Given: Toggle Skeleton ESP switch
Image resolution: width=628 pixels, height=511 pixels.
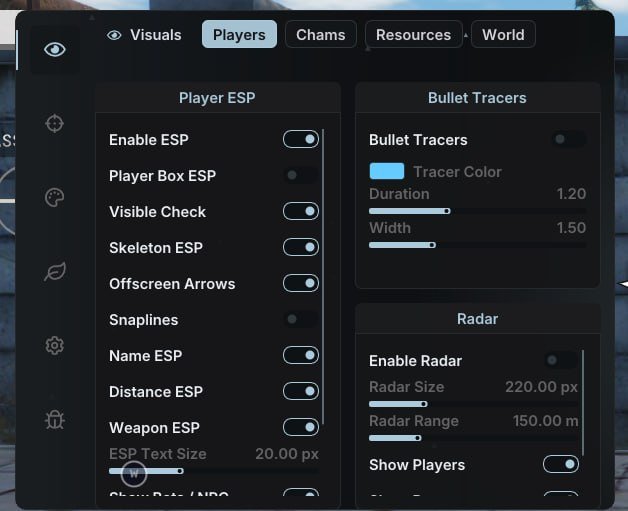Looking at the screenshot, I should [x=301, y=247].
